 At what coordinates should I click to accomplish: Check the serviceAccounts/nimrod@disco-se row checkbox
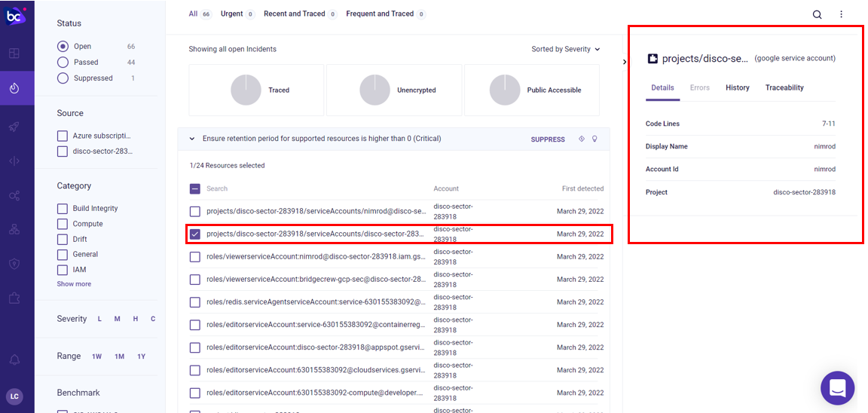point(195,212)
